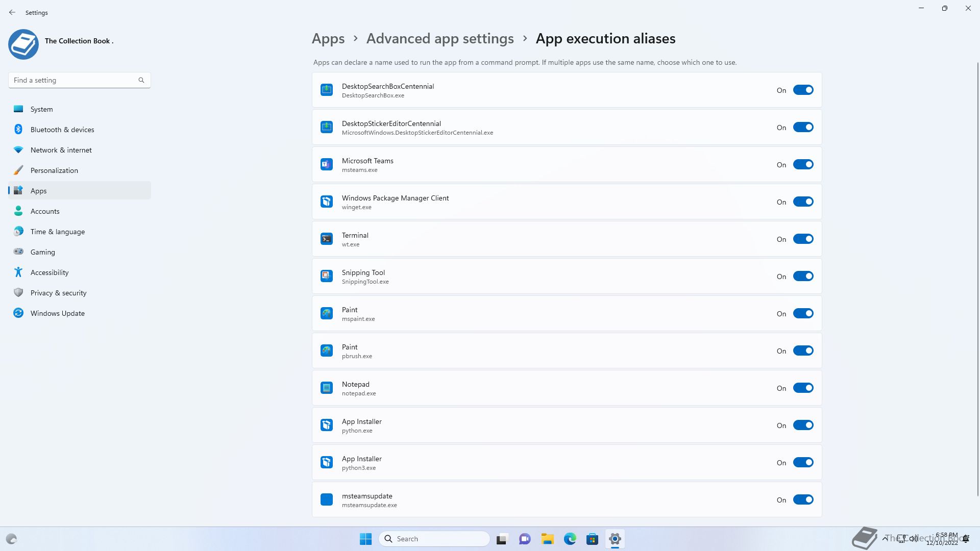Open the Gaming settings category
This screenshot has width=980, height=551.
tap(80, 252)
